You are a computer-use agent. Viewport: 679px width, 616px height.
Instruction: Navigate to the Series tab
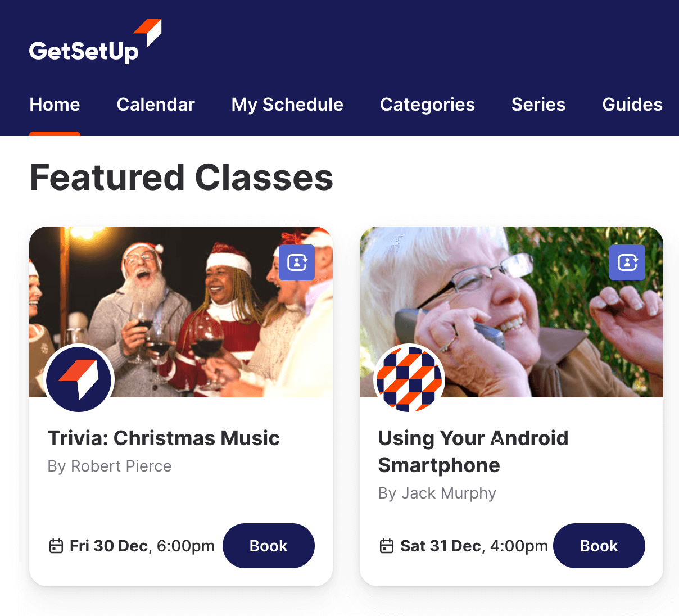[538, 105]
